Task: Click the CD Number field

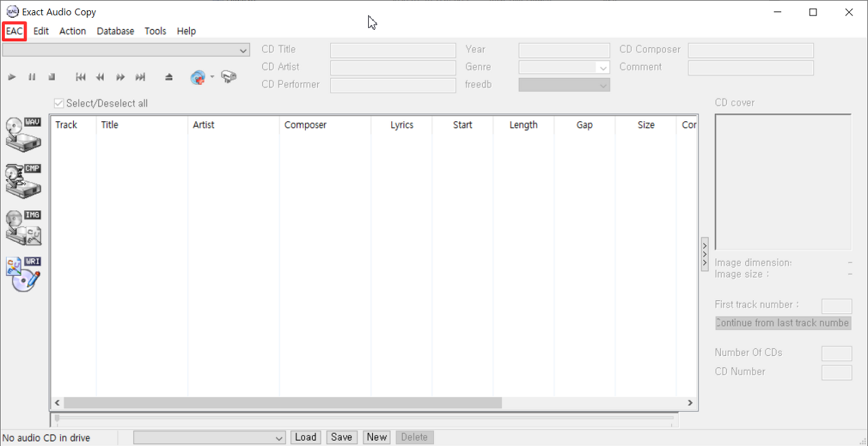Action: [837, 372]
